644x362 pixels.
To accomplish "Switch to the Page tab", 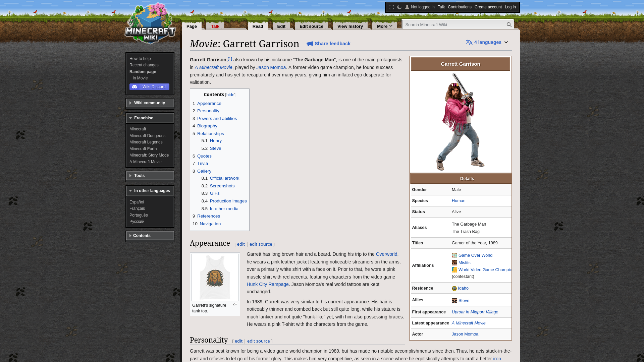I will click(x=192, y=26).
